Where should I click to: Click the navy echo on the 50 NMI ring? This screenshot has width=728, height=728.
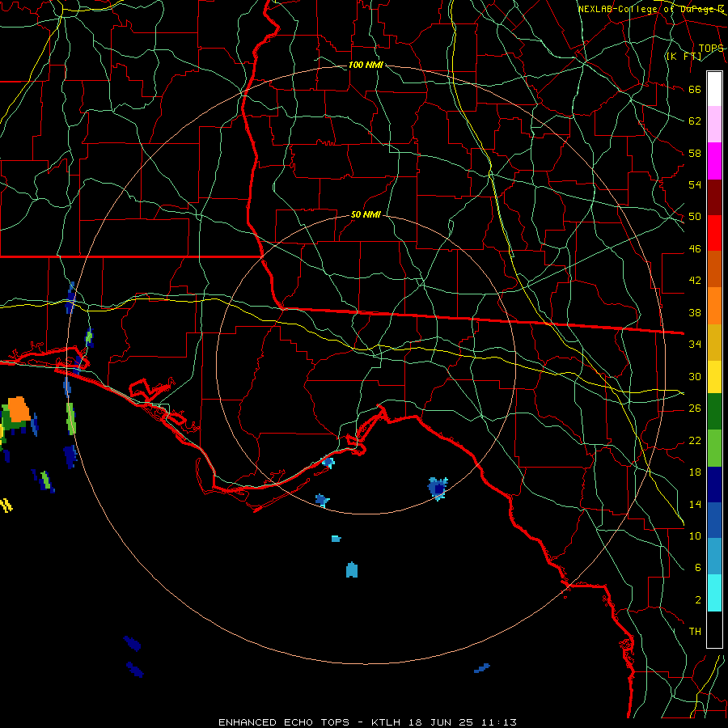[438, 488]
